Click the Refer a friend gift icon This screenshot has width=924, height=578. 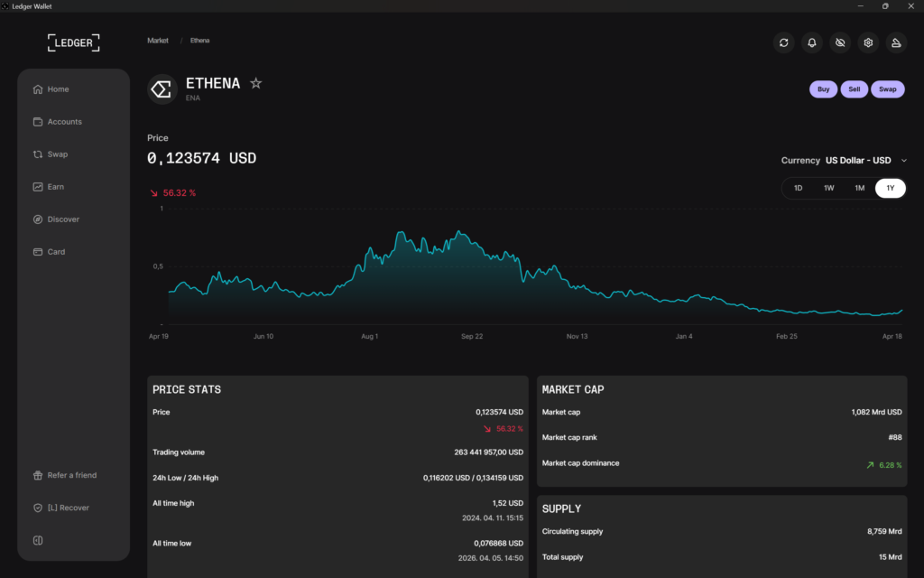[x=38, y=475]
